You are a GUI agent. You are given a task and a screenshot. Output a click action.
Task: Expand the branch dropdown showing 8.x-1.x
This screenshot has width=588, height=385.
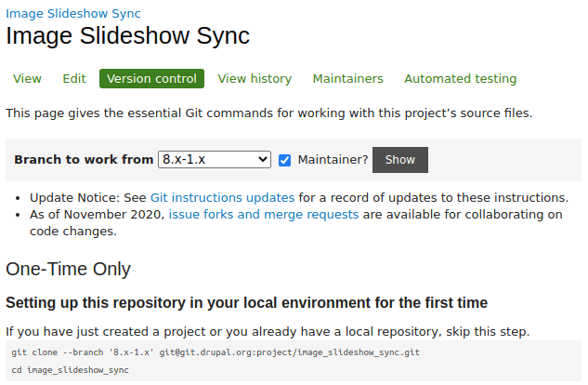[215, 160]
